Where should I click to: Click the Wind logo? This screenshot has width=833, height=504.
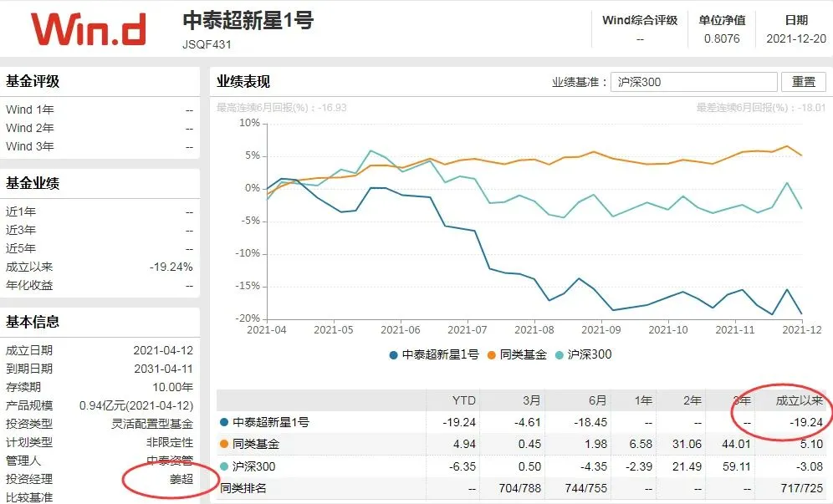(88, 28)
